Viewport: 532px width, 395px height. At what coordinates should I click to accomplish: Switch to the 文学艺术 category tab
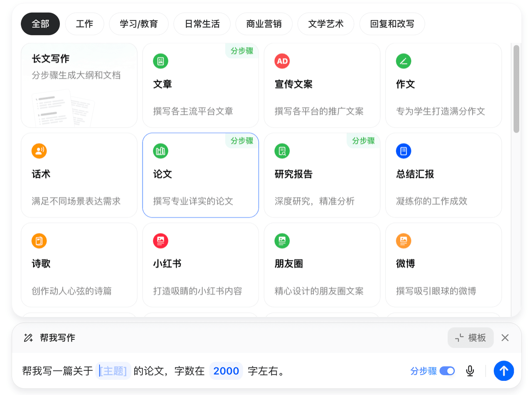pos(326,24)
